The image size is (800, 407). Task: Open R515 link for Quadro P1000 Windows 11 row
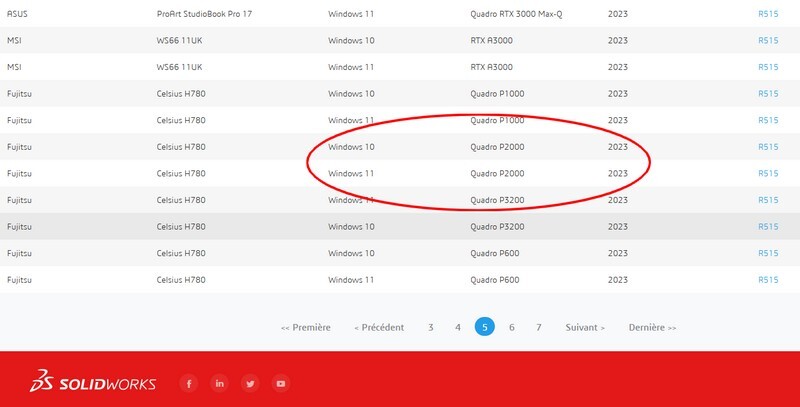pyautogui.click(x=768, y=120)
